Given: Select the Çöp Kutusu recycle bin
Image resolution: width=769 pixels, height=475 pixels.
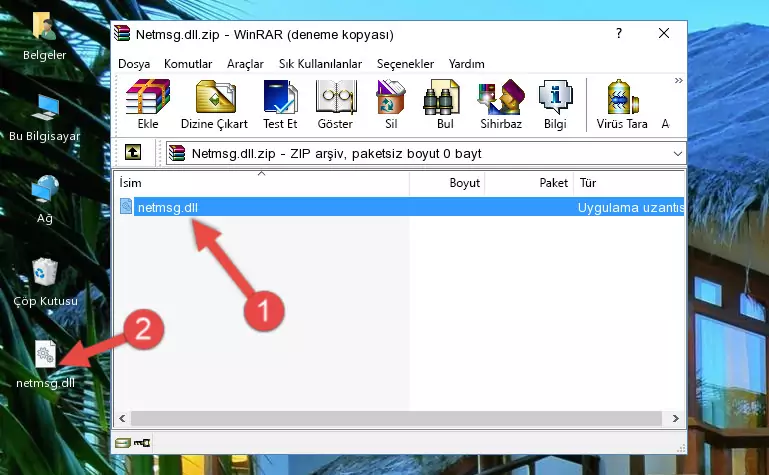Looking at the screenshot, I should 45,282.
